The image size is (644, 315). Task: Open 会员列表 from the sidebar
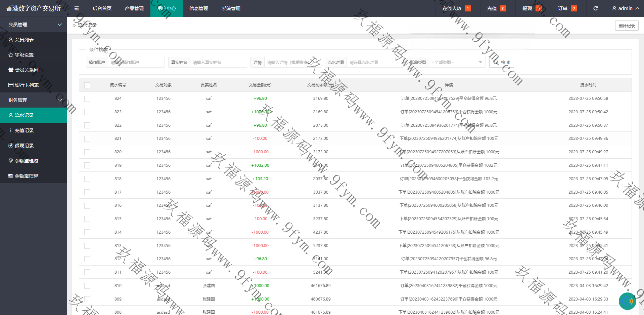24,40
